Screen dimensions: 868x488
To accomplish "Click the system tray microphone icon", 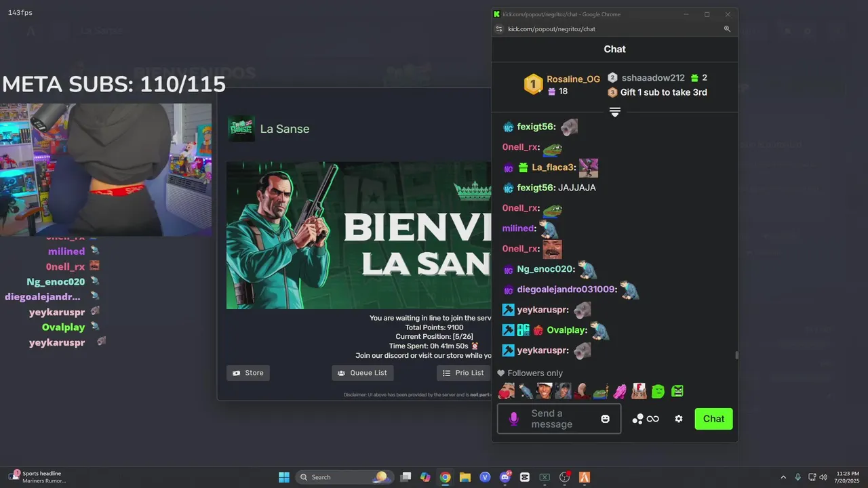I will 798,477.
